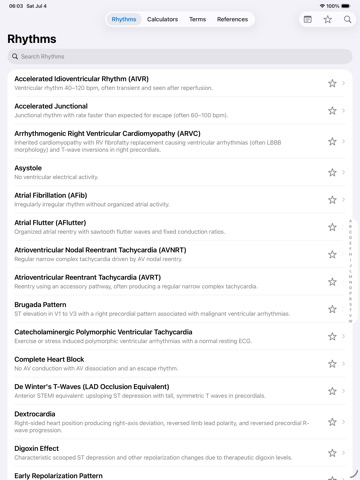Star Brugada Pattern
360x480 pixels.
tap(332, 309)
